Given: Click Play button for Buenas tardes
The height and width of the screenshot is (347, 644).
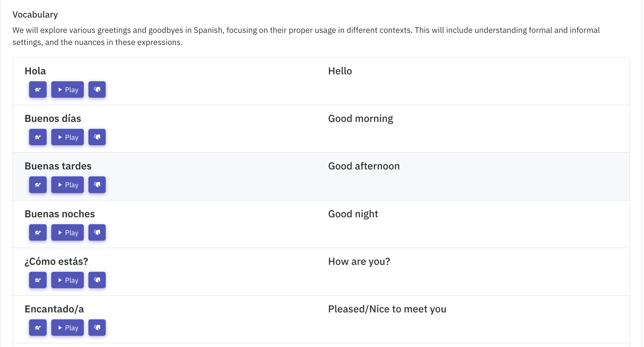Looking at the screenshot, I should [x=67, y=185].
